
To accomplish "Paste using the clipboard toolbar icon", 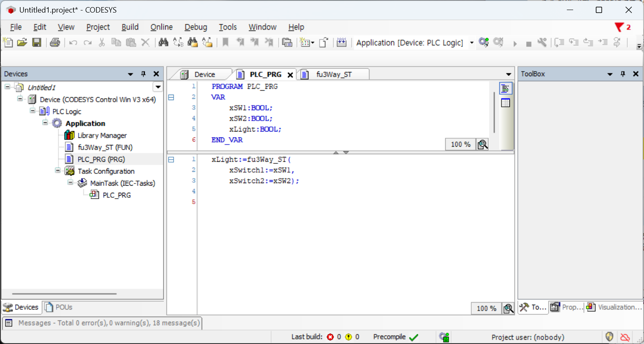I will pos(131,42).
